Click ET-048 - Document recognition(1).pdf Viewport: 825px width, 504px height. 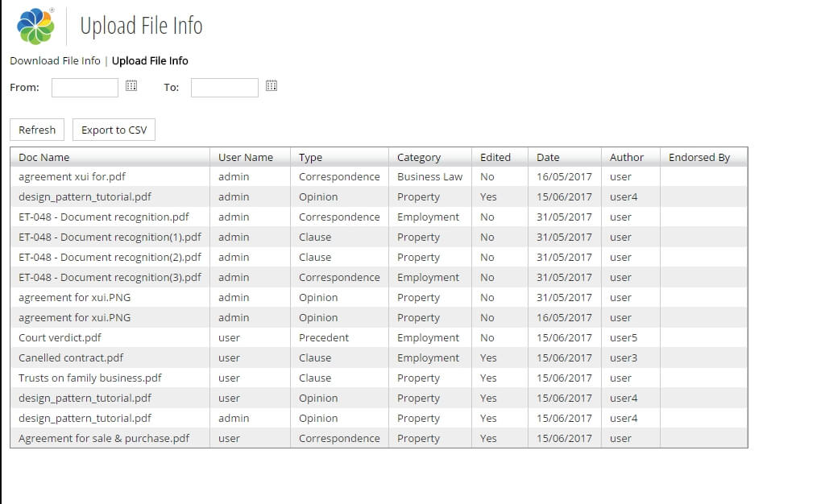pos(110,237)
